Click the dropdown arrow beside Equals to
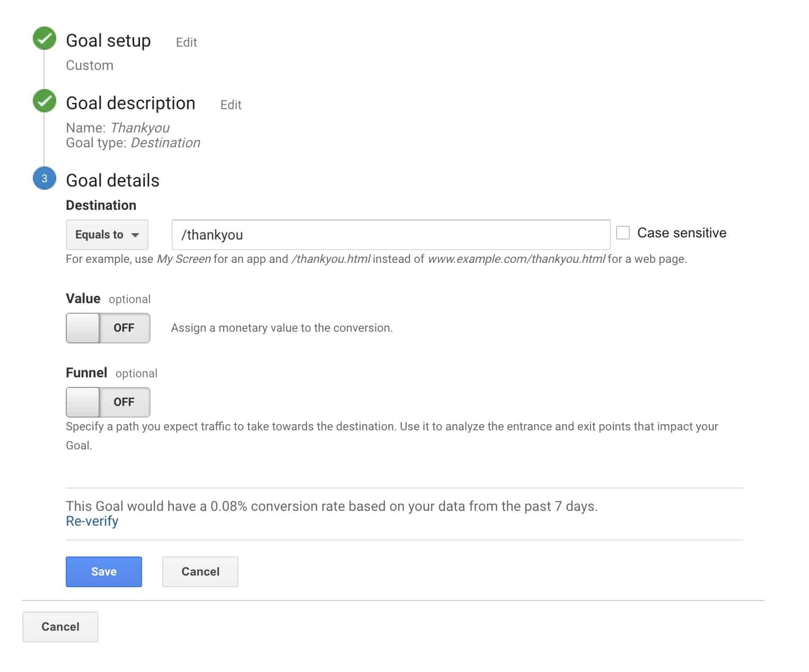This screenshot has height=672, width=809. click(136, 235)
